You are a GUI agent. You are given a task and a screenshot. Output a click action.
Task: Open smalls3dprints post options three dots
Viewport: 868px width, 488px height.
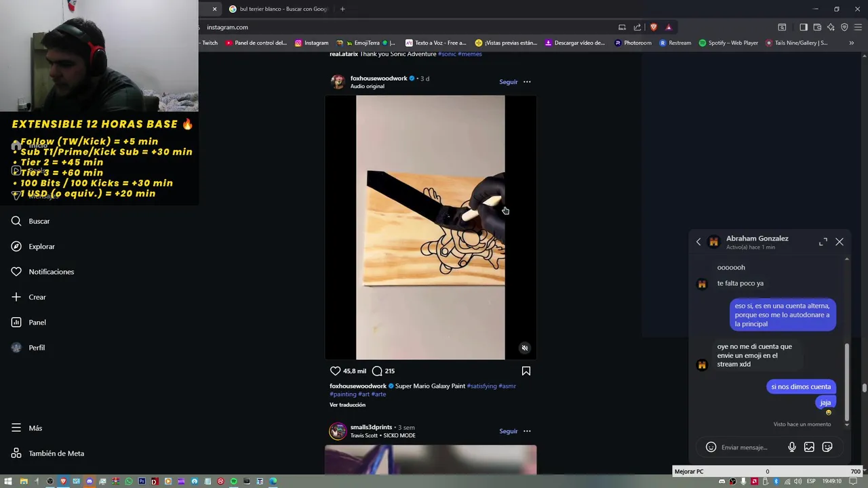tap(527, 431)
